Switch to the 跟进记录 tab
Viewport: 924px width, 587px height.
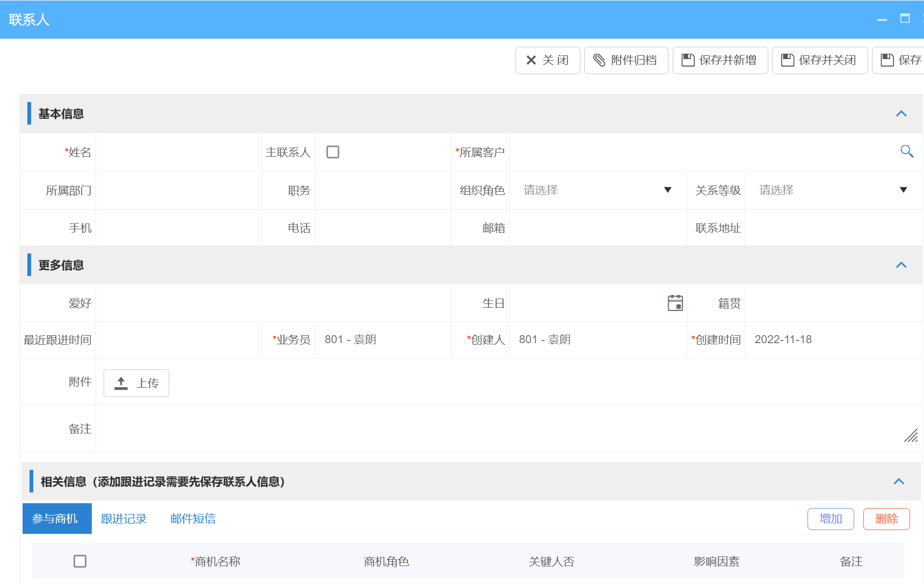(123, 518)
